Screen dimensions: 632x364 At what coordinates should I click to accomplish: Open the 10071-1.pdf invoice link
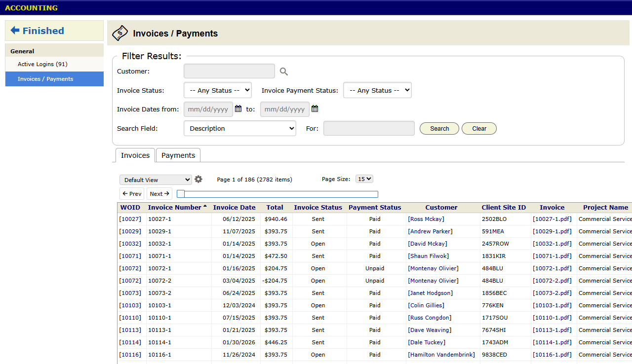pos(552,256)
